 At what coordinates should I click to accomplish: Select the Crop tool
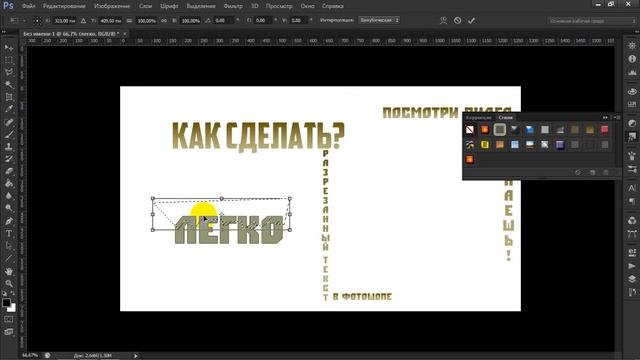[9, 97]
